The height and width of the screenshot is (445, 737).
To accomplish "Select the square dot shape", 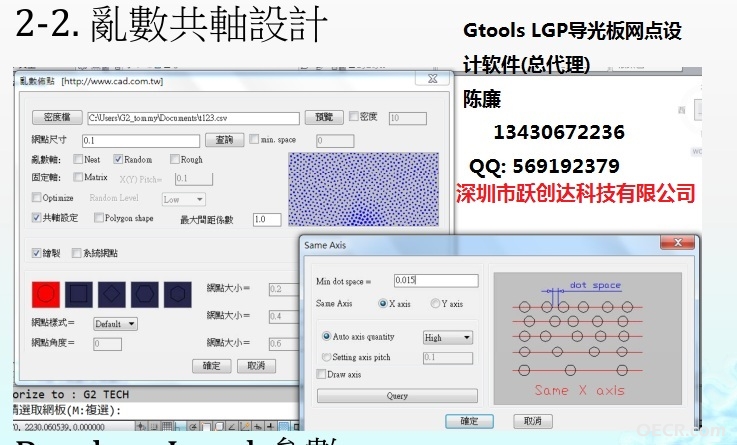I will pos(78,294).
